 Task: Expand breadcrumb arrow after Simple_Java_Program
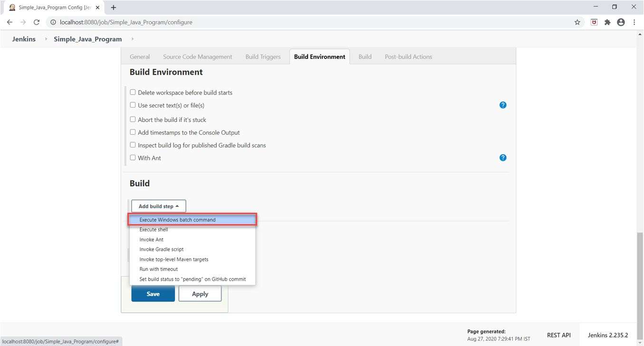[132, 39]
